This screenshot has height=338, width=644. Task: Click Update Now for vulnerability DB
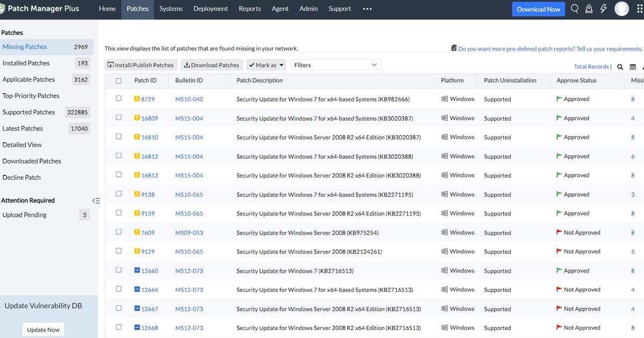point(43,329)
